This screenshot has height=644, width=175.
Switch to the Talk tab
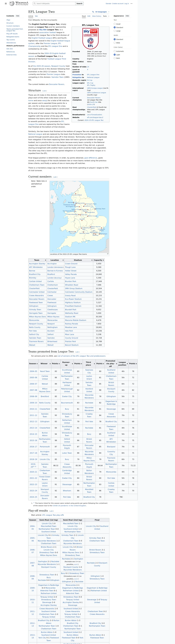(x=36, y=16)
